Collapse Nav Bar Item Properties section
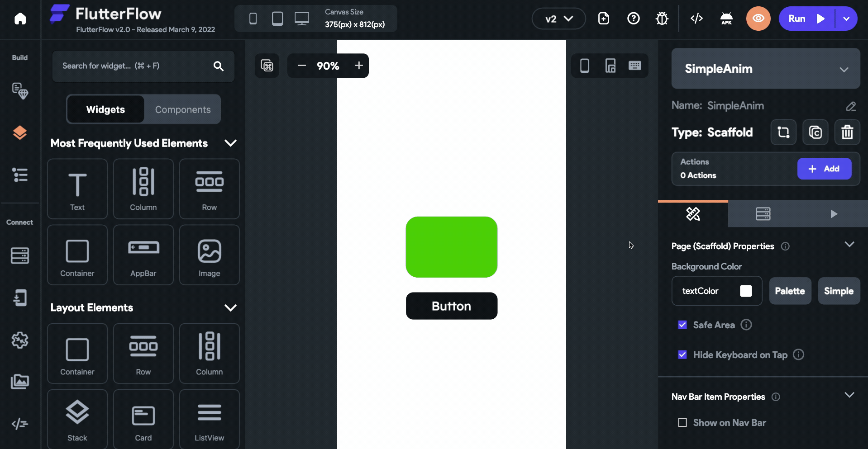The height and width of the screenshot is (449, 868). 849,395
